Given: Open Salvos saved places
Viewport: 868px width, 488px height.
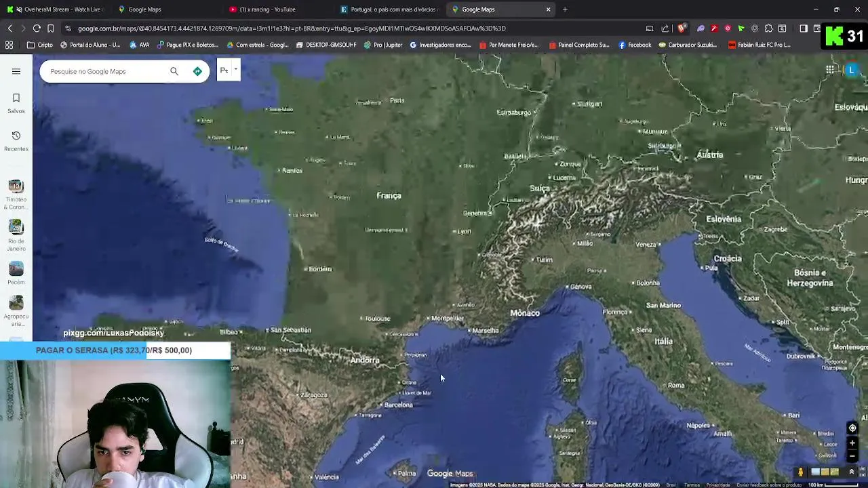Looking at the screenshot, I should [x=16, y=103].
